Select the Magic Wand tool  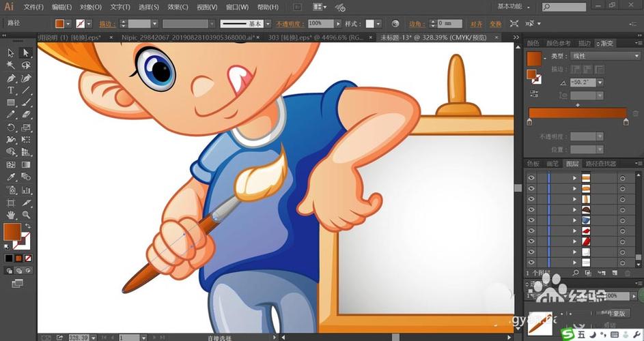pos(11,65)
